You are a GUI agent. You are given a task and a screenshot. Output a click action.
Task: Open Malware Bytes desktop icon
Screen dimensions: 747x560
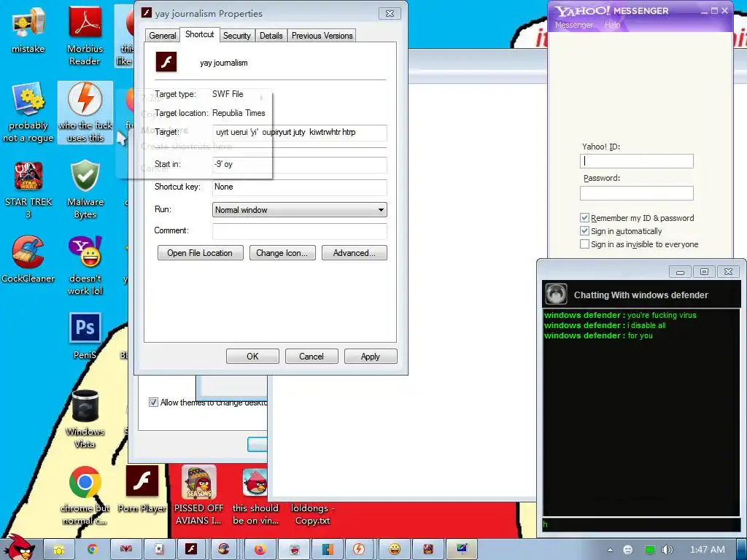point(85,190)
